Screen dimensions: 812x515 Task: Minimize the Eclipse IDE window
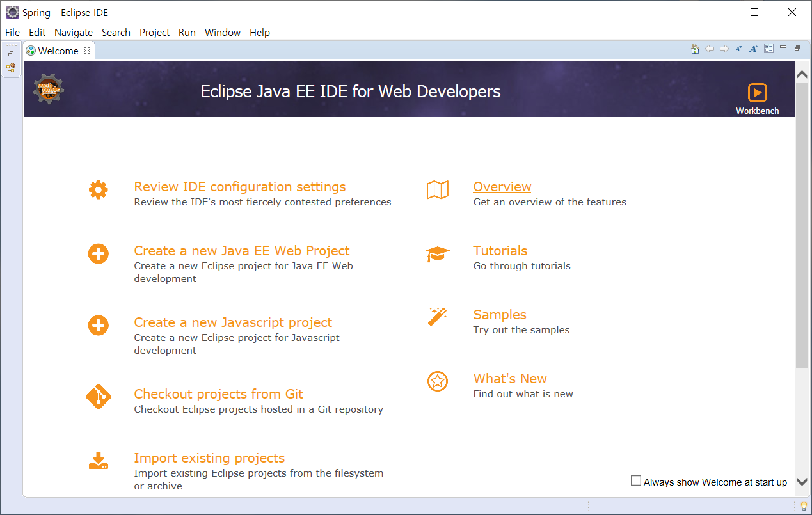point(718,12)
